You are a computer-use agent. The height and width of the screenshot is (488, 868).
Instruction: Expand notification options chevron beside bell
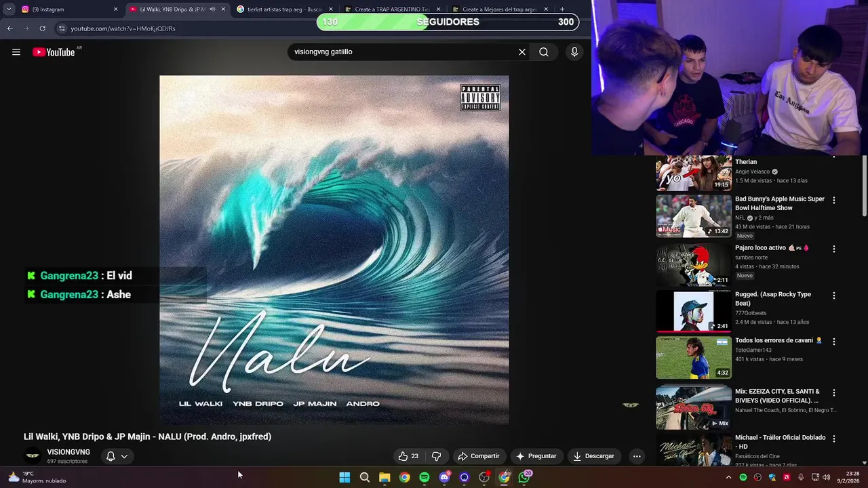pyautogui.click(x=124, y=456)
